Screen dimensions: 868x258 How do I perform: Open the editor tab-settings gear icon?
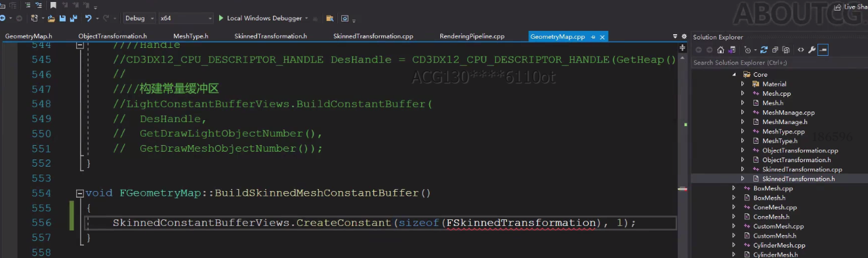coord(684,37)
